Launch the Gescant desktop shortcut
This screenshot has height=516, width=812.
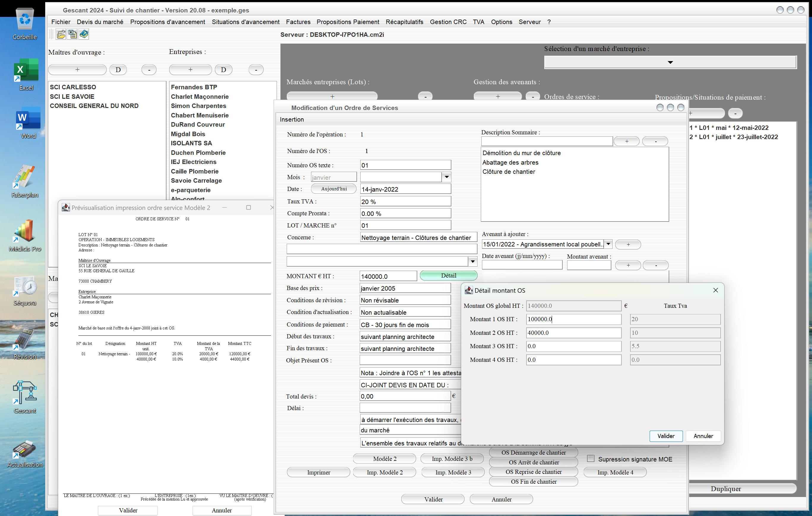pyautogui.click(x=25, y=397)
